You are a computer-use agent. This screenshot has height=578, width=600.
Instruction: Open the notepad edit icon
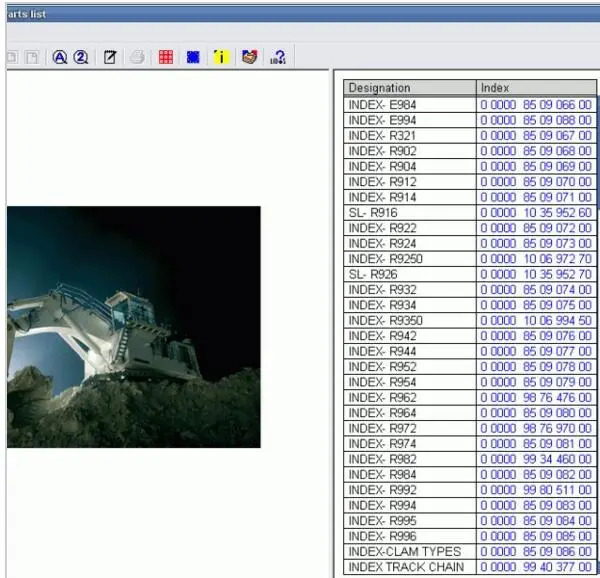(110, 57)
